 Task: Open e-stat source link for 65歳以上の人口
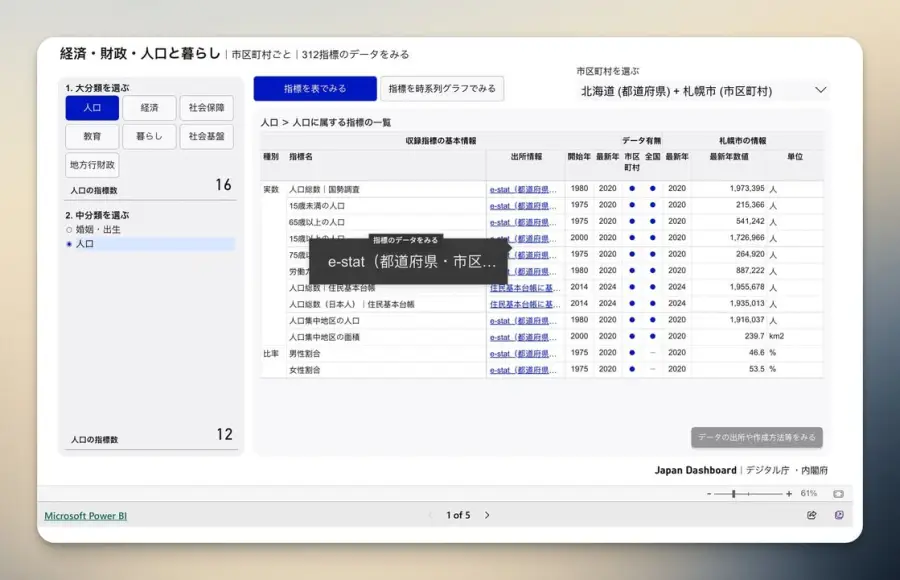click(x=523, y=222)
